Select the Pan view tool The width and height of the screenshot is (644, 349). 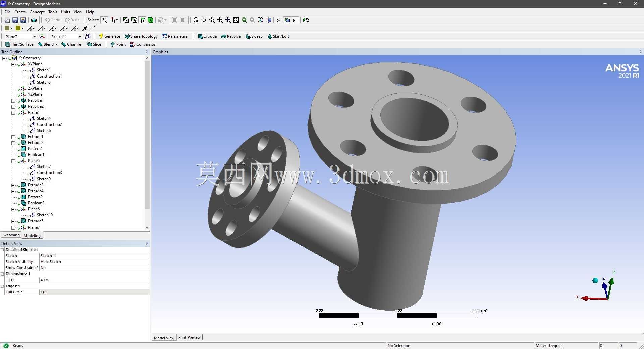pyautogui.click(x=204, y=20)
